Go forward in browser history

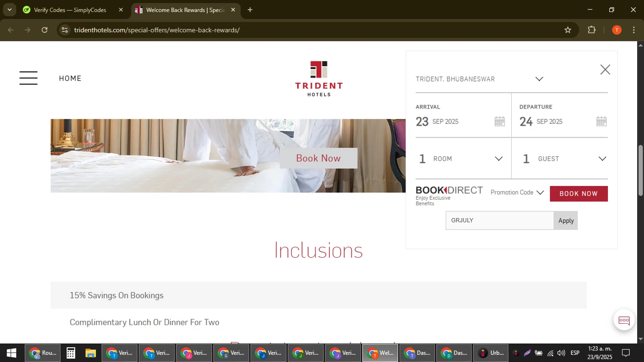click(x=27, y=30)
